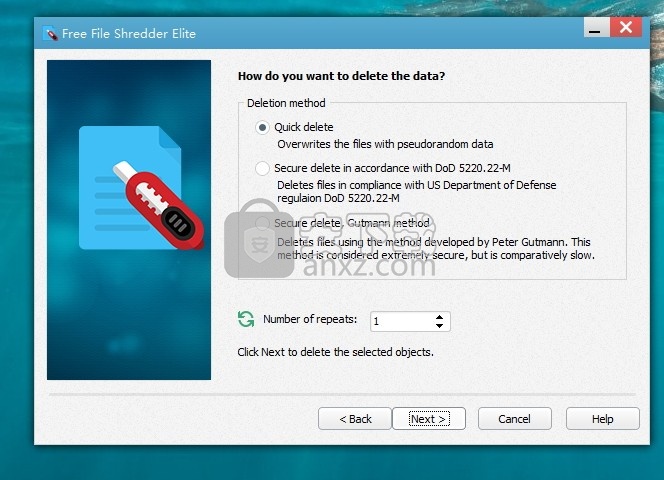Click the Free File Shredder Elite title icon

(50, 33)
